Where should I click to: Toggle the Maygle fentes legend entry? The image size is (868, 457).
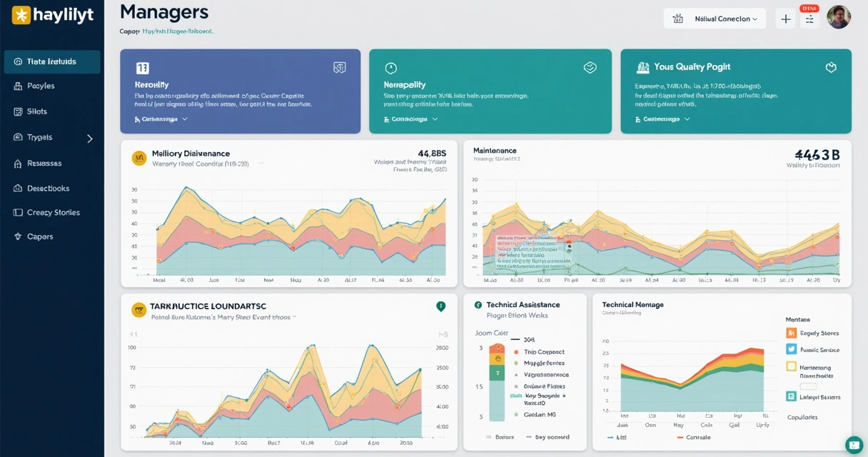pos(539,363)
